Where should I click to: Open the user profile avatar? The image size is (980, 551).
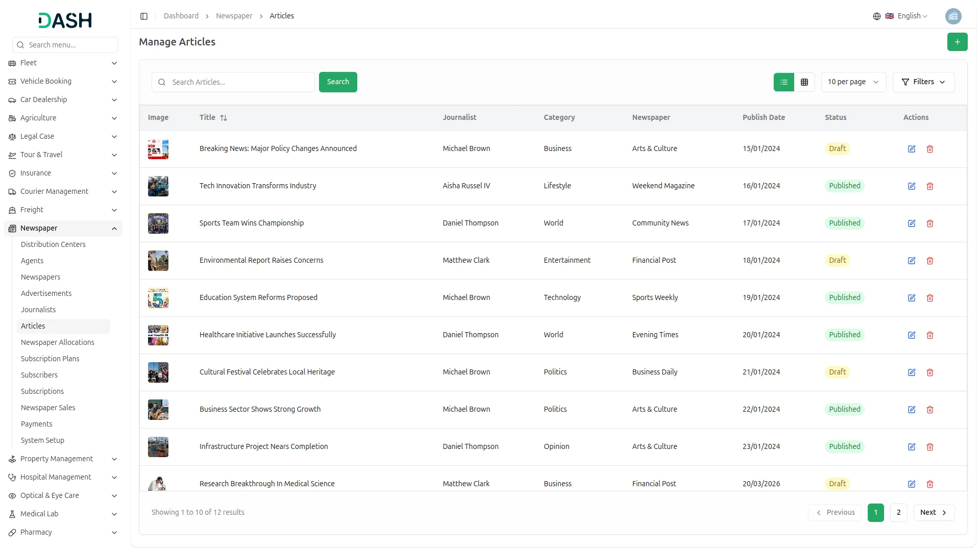pyautogui.click(x=953, y=16)
